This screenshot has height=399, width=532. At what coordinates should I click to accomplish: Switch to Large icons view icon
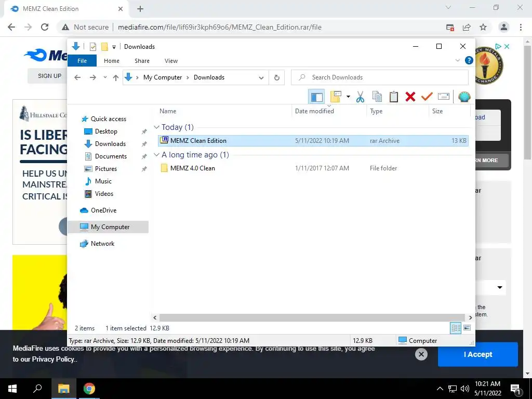tap(467, 328)
